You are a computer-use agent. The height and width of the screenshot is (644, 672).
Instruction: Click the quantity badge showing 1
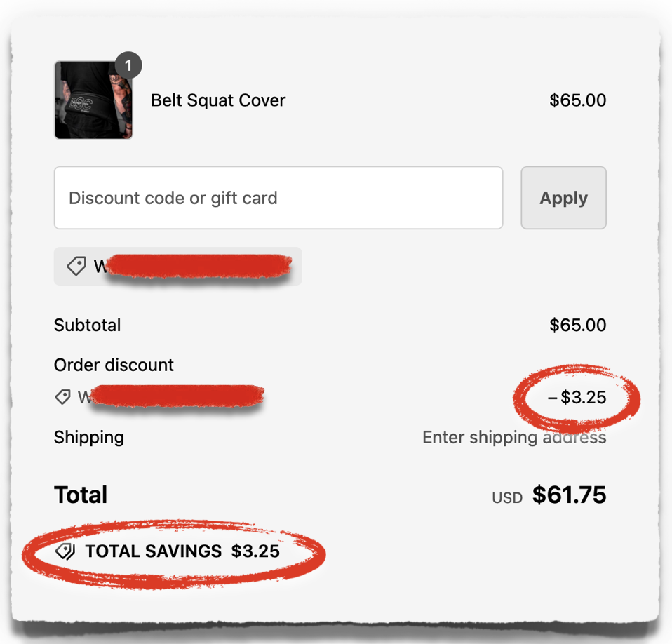click(x=128, y=65)
